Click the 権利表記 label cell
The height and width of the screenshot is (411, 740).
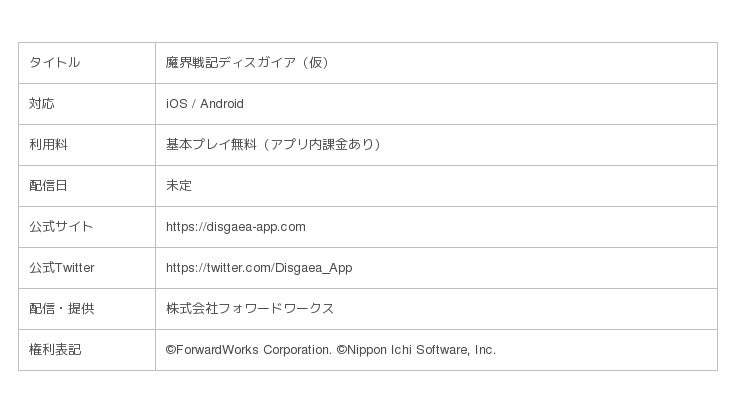(x=55, y=350)
